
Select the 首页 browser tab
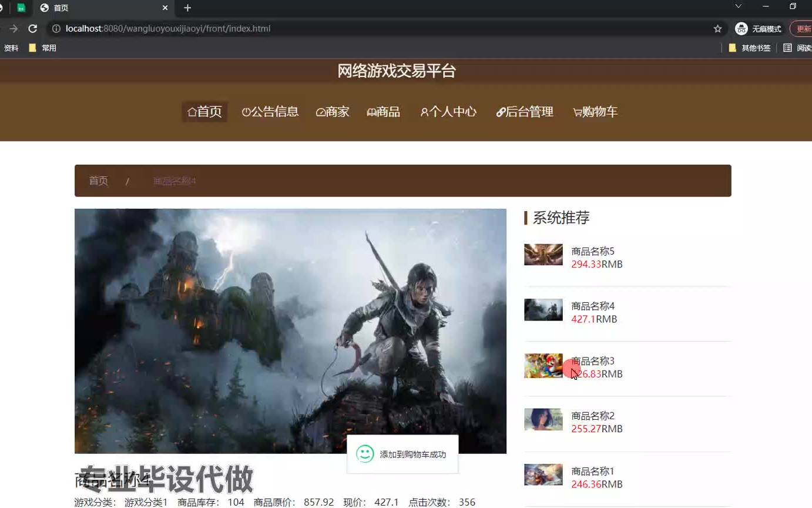103,8
